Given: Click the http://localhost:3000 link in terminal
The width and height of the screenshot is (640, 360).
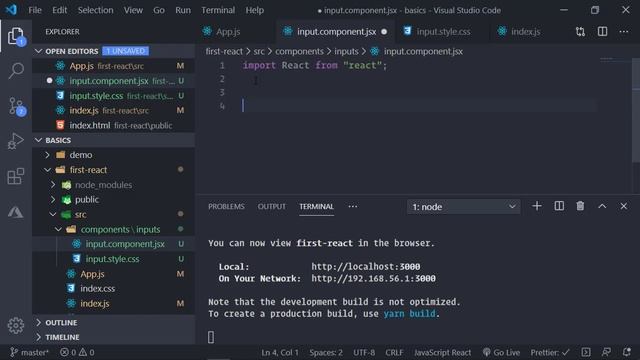Looking at the screenshot, I should pyautogui.click(x=365, y=267).
